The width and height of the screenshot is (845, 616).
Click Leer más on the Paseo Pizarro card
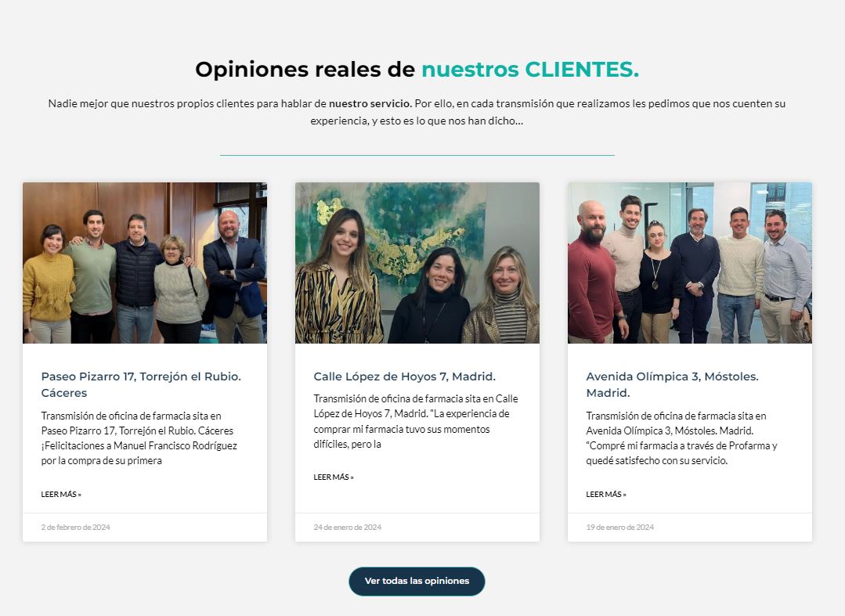tap(61, 495)
